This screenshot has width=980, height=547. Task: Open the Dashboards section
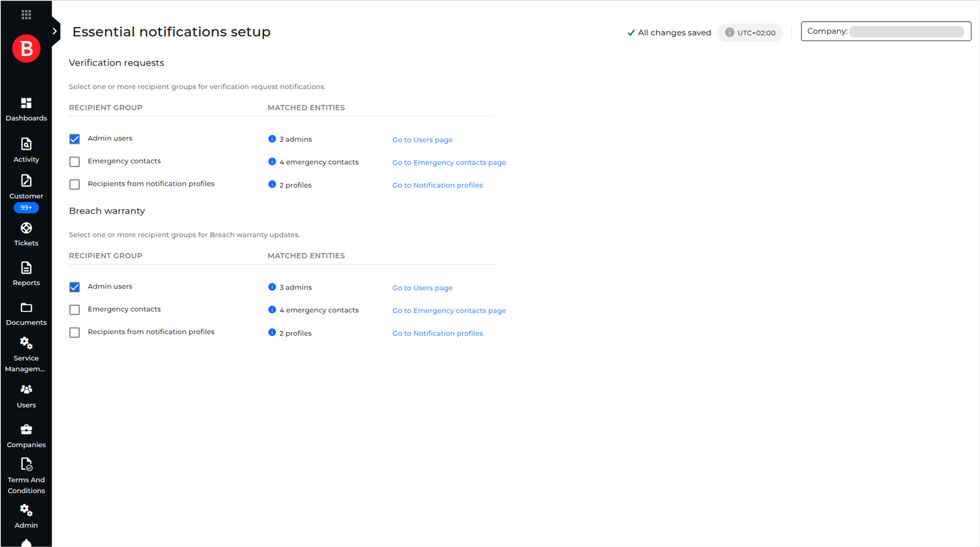coord(26,108)
